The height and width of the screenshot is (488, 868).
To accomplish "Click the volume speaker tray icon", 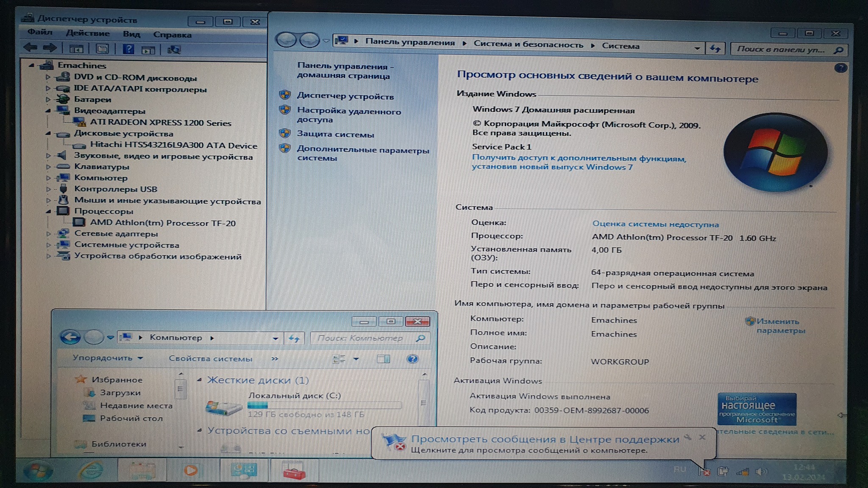I will click(x=761, y=471).
